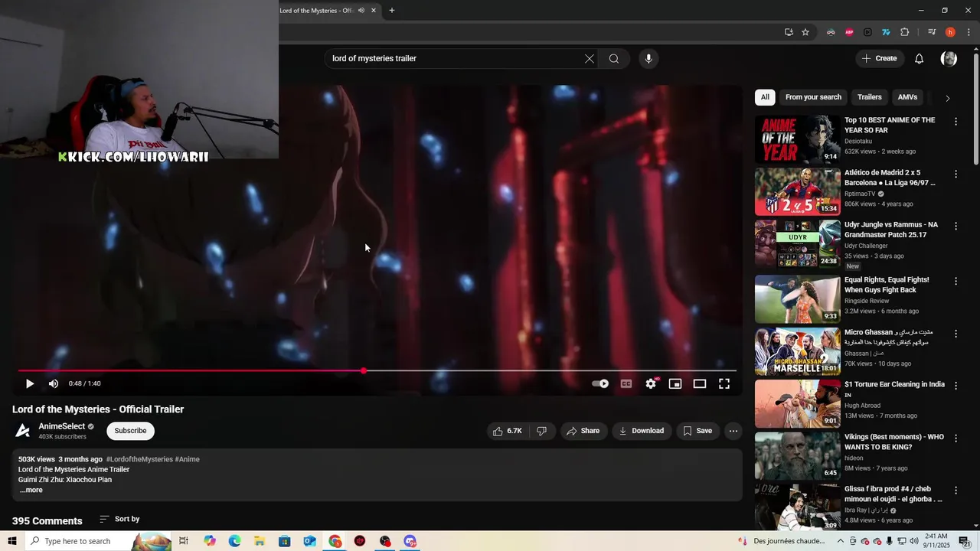Select the 'From your search' chip

click(813, 97)
